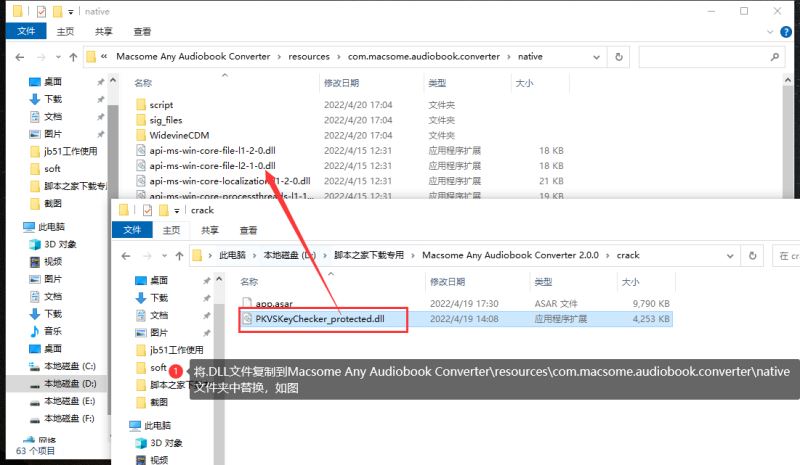Screen dimensions: 800x465
Task: Select the WidevineCDM folder
Action: tap(179, 135)
